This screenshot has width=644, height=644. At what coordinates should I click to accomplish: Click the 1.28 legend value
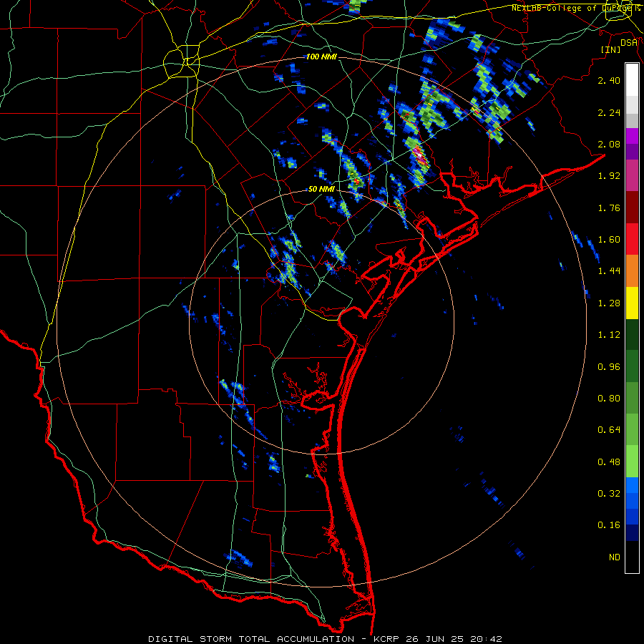tap(609, 303)
